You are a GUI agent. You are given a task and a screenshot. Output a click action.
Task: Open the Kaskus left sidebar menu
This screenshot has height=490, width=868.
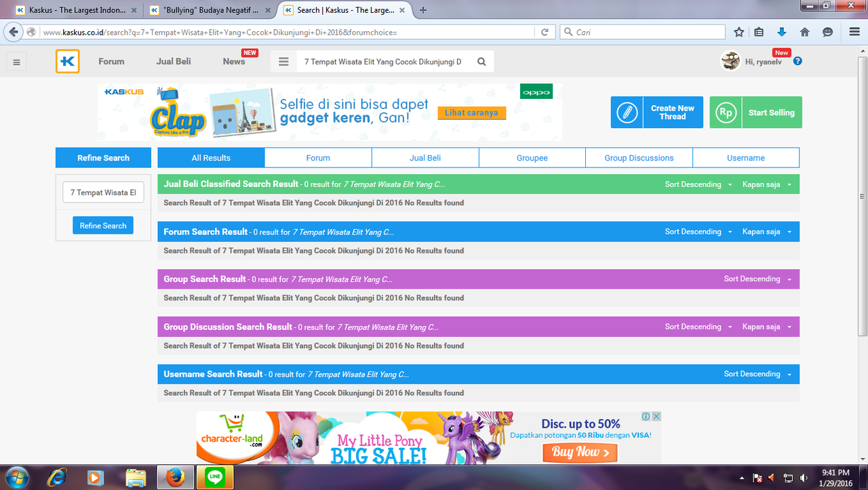pos(16,62)
